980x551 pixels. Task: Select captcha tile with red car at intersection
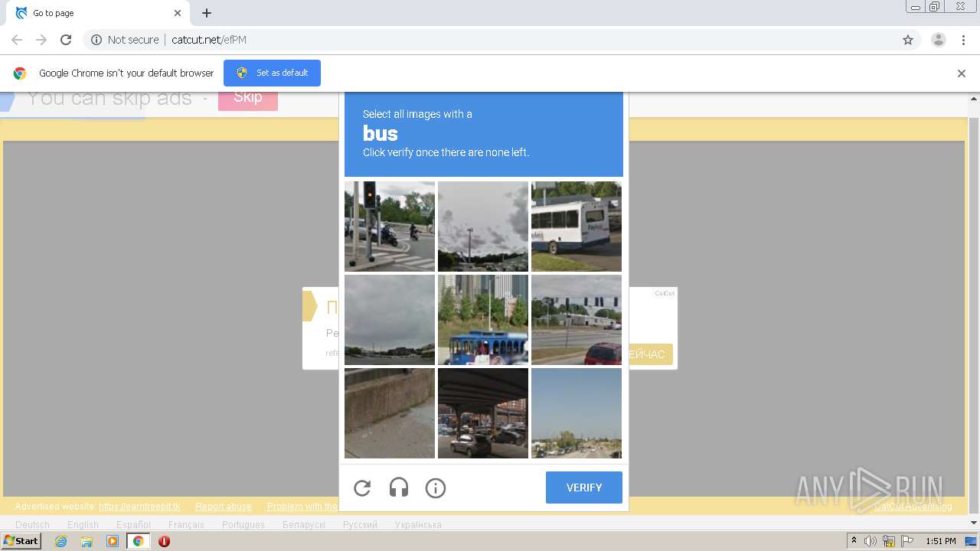tap(577, 320)
